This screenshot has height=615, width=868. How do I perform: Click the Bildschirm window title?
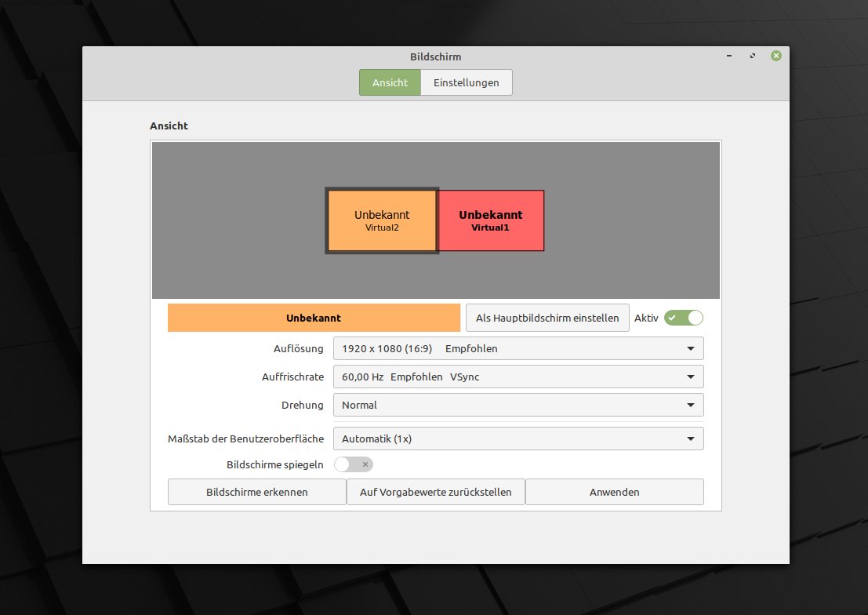[436, 56]
